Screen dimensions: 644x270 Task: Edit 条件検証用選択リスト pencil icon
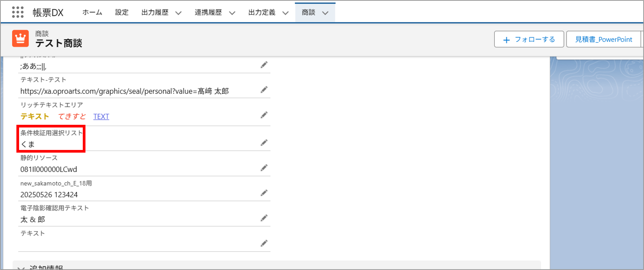(264, 143)
